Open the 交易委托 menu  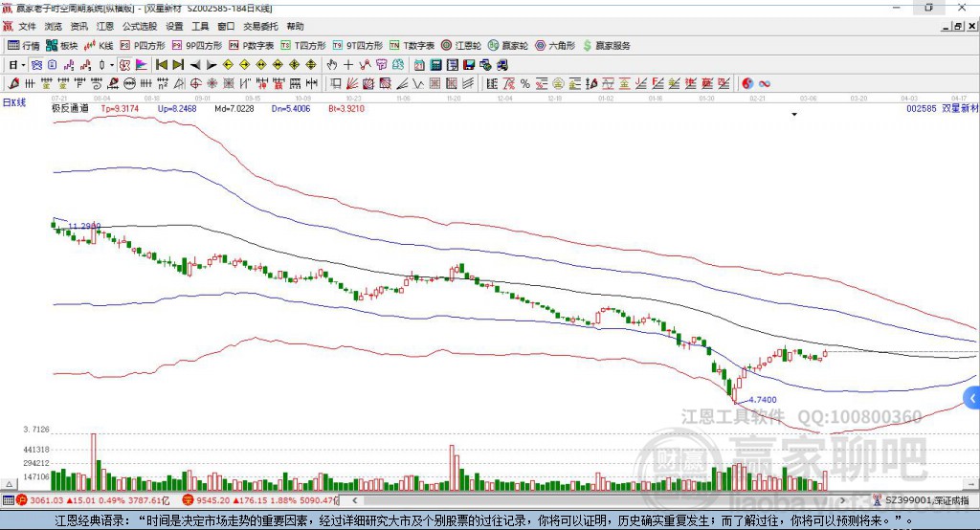pos(260,26)
